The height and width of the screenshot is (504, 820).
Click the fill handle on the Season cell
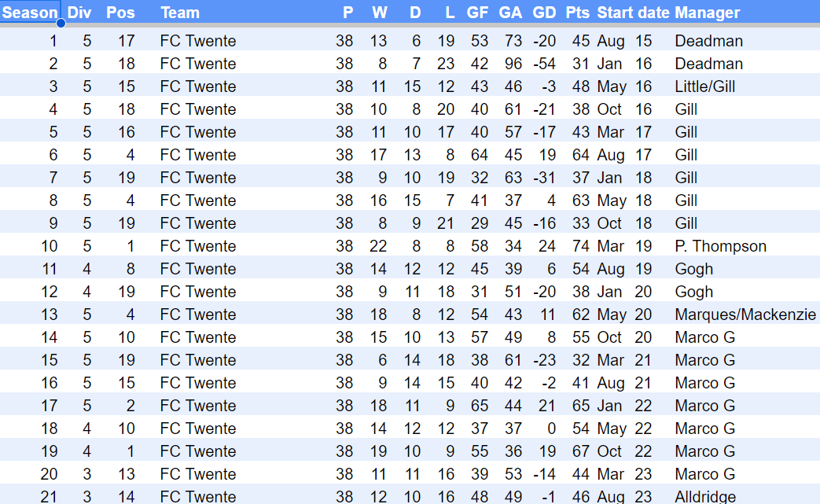click(61, 23)
